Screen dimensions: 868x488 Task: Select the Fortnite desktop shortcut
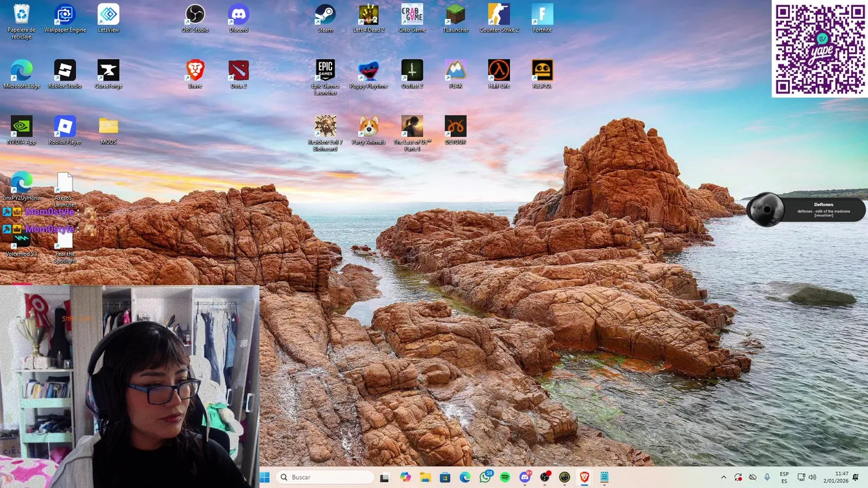coord(542,18)
